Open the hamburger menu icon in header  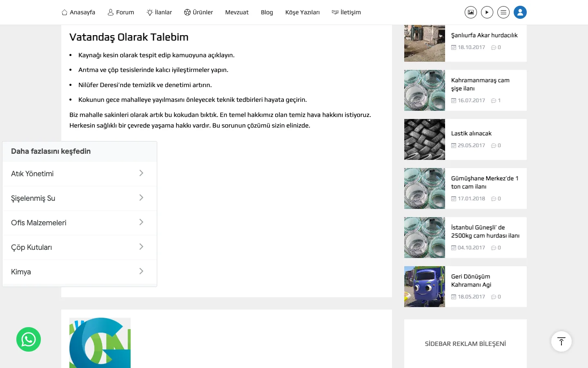(503, 12)
